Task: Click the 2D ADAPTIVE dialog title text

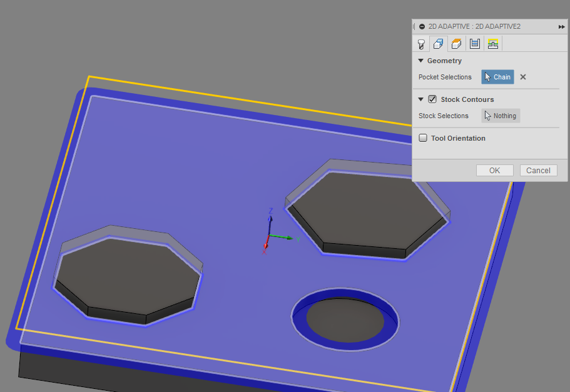Action: [x=474, y=26]
